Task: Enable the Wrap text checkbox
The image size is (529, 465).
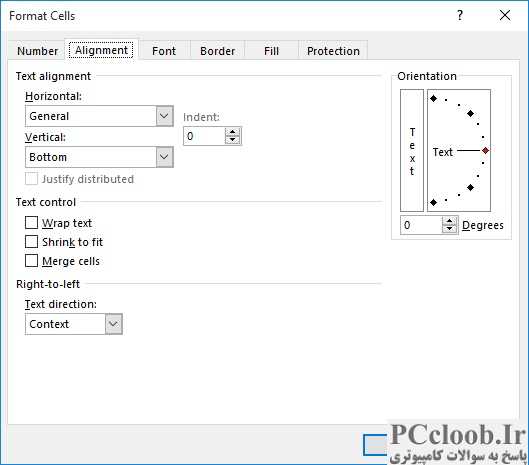Action: [31, 223]
